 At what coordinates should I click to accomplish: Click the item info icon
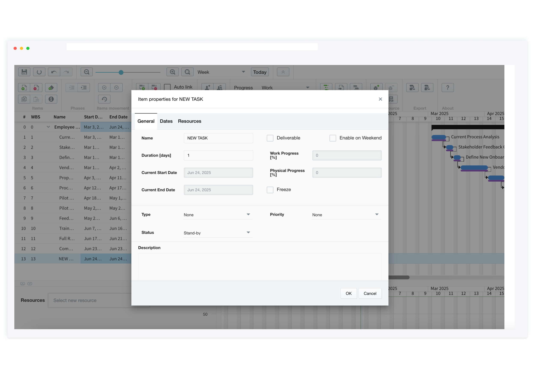(x=51, y=99)
